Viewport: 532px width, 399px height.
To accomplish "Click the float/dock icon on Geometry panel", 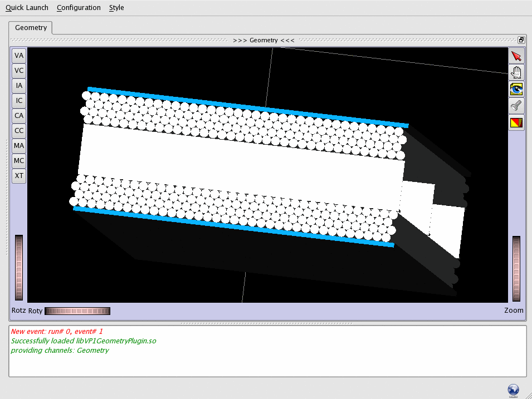I will [x=521, y=40].
